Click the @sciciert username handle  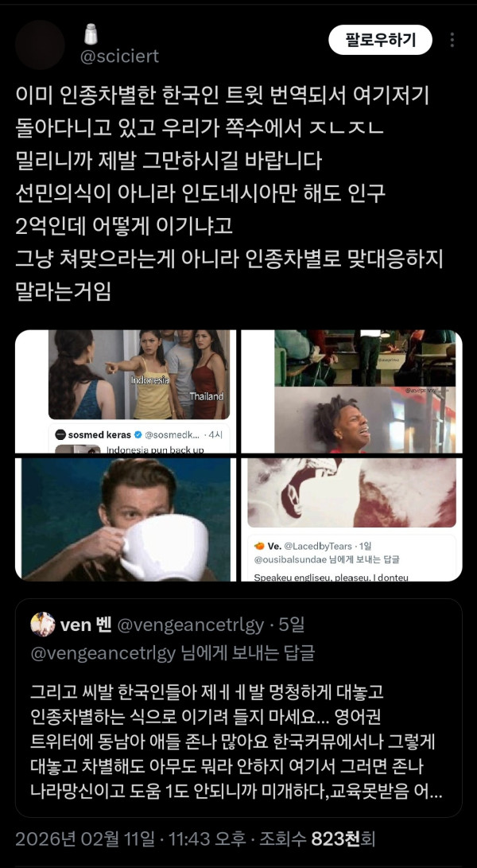(119, 56)
